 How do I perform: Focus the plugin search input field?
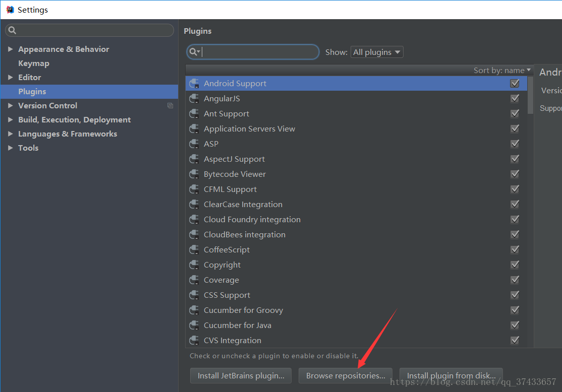(253, 52)
